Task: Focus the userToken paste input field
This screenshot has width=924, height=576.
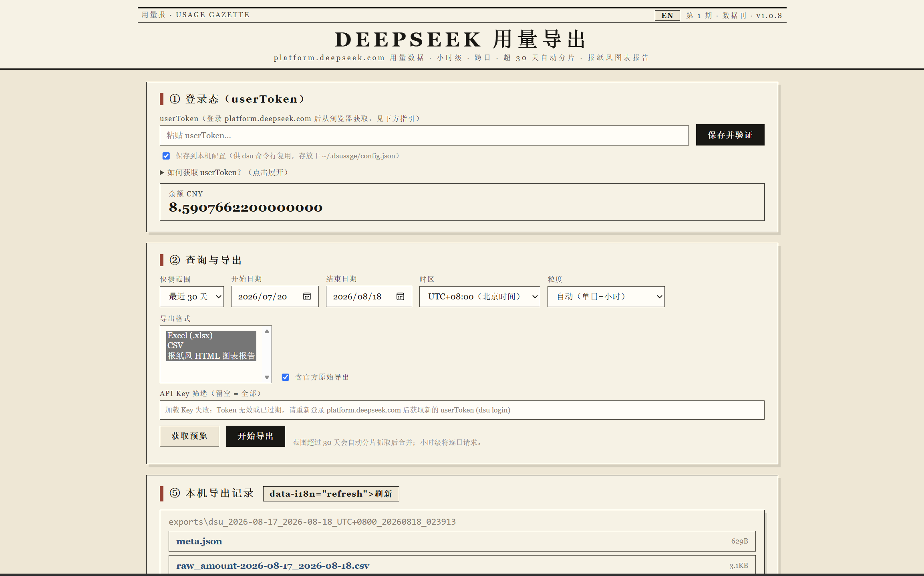Action: coord(424,135)
